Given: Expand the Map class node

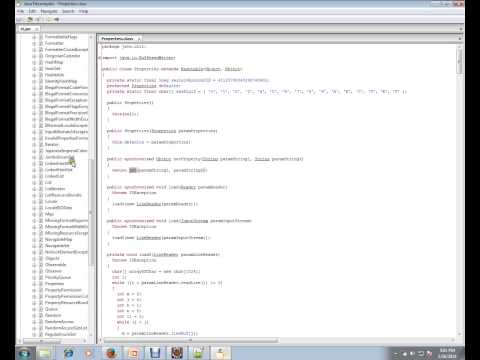Looking at the screenshot, I should click(x=34, y=214).
